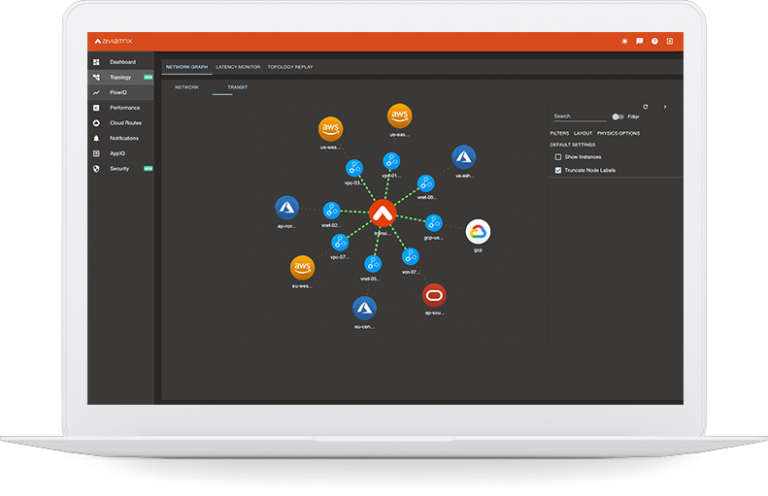
Task: Click the vcn-07 gateway node
Action: click(x=410, y=257)
